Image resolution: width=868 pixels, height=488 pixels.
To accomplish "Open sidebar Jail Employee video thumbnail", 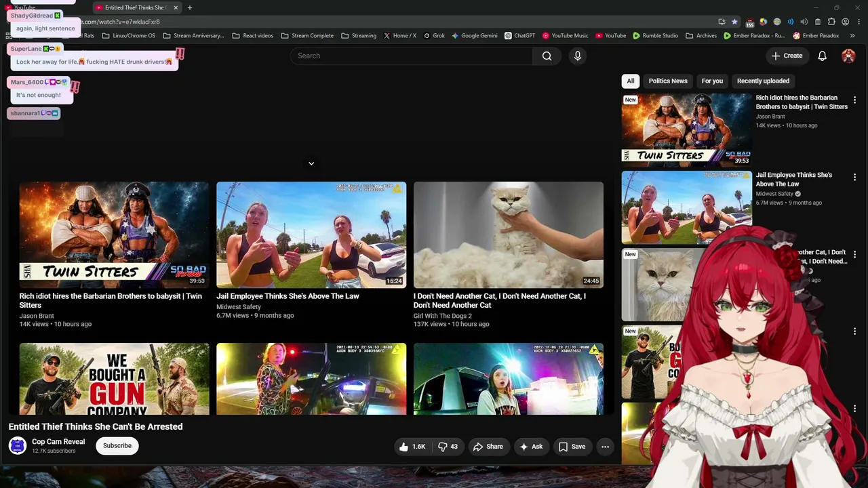I will point(686,207).
